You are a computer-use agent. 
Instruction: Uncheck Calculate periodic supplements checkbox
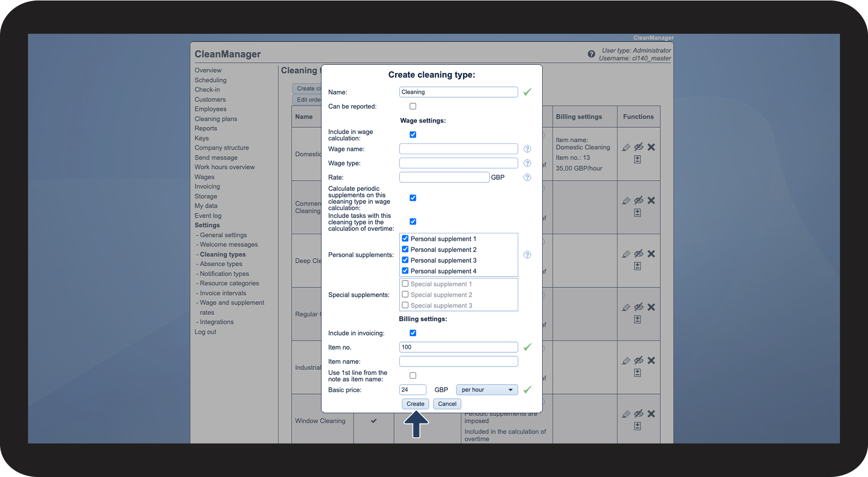click(413, 198)
